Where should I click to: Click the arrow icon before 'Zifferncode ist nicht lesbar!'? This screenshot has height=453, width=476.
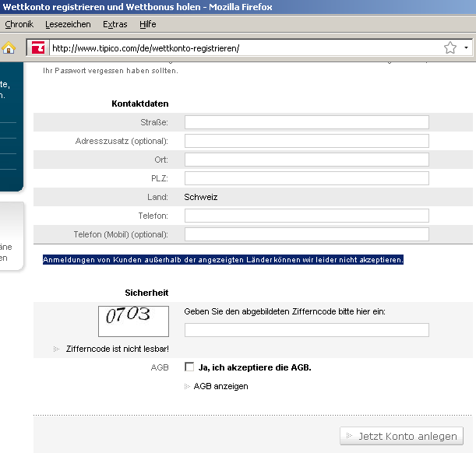coord(56,349)
